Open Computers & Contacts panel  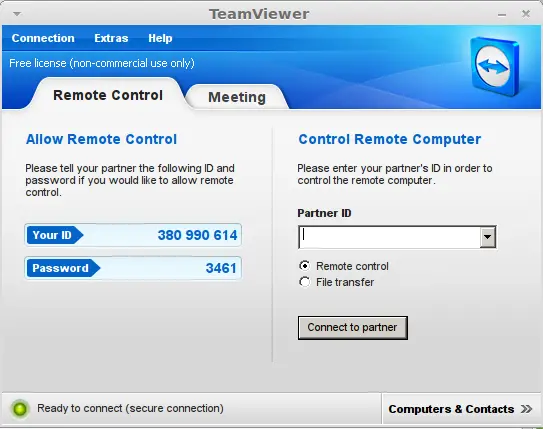click(x=461, y=409)
